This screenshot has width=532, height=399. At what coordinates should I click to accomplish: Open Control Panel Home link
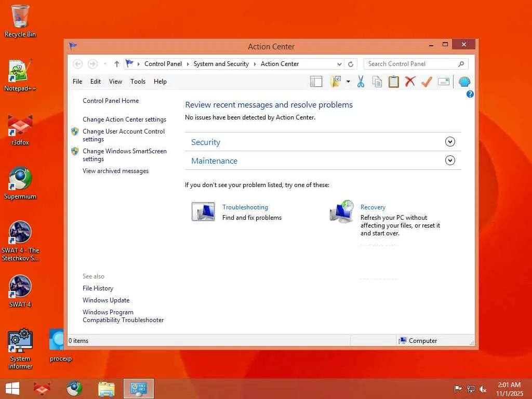(x=111, y=101)
